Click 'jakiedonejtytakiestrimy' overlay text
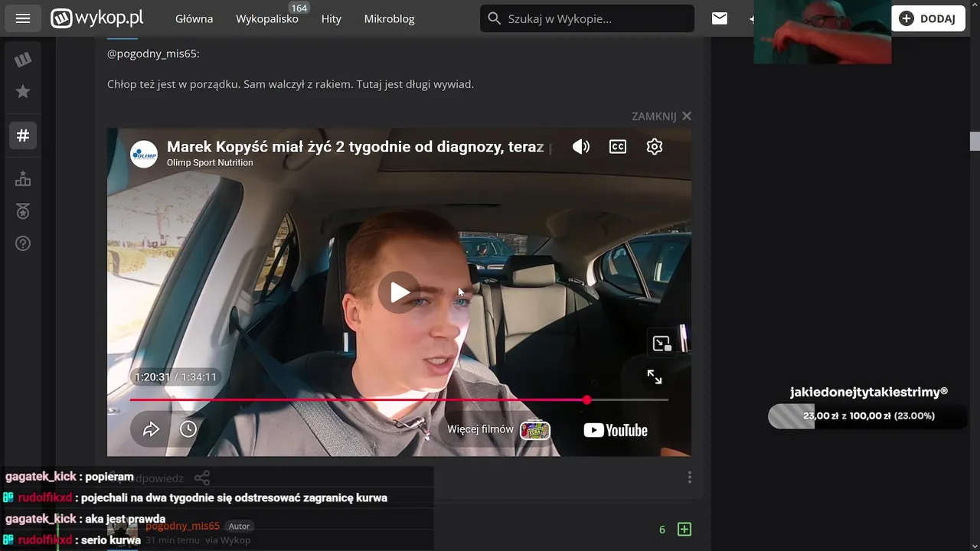This screenshot has height=551, width=980. (868, 392)
